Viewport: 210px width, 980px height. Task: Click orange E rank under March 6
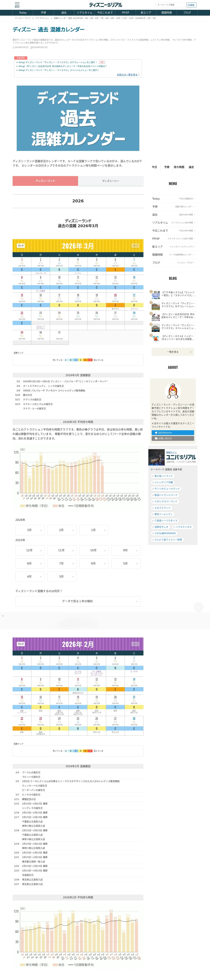point(115,269)
